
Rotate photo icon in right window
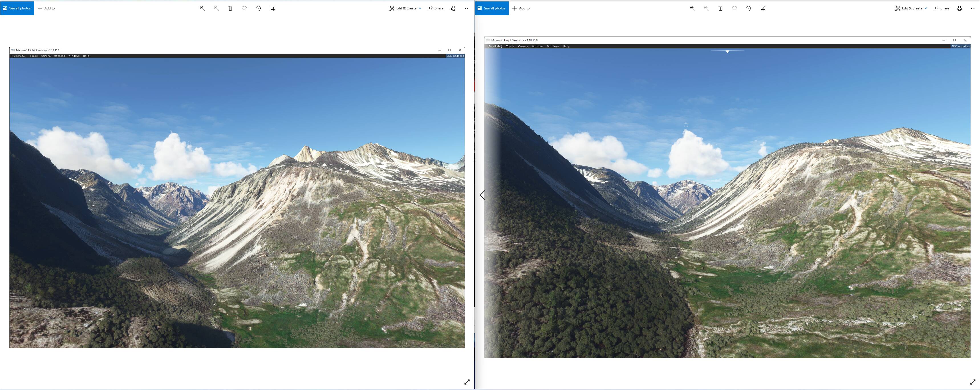(748, 8)
